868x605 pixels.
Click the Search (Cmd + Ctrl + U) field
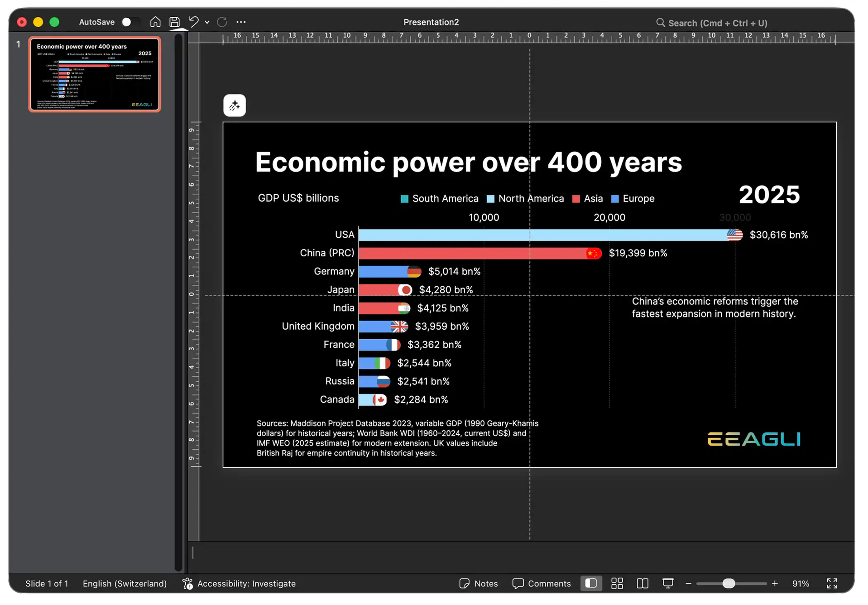[712, 23]
